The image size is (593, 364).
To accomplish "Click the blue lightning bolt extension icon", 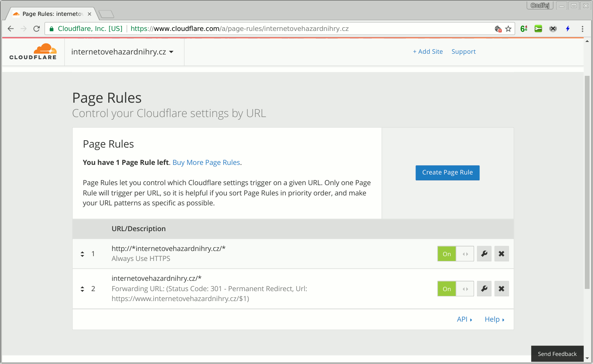I will [x=568, y=29].
